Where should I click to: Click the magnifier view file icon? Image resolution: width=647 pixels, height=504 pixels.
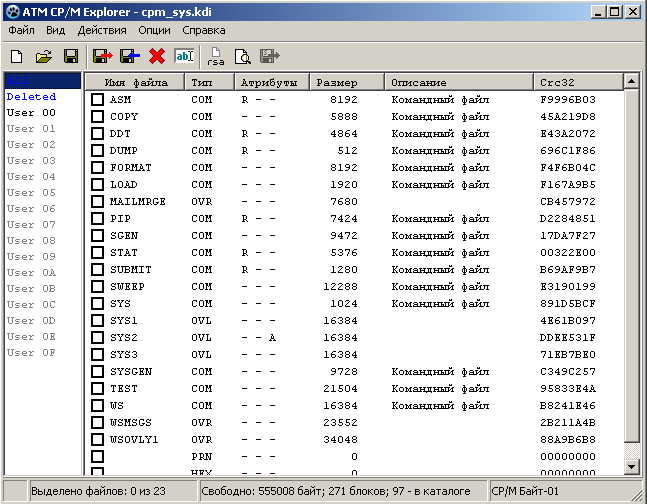pos(242,56)
